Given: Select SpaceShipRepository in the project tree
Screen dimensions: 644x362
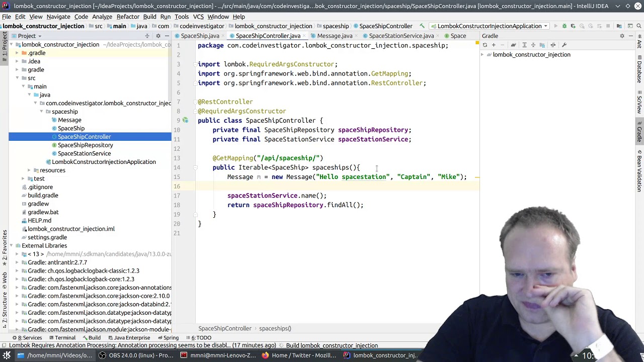Looking at the screenshot, I should click(85, 145).
